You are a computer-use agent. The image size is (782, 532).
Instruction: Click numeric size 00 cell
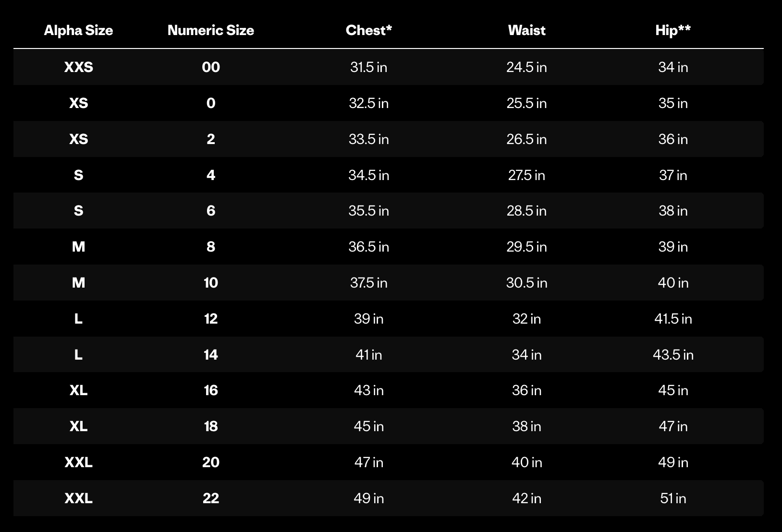211,67
